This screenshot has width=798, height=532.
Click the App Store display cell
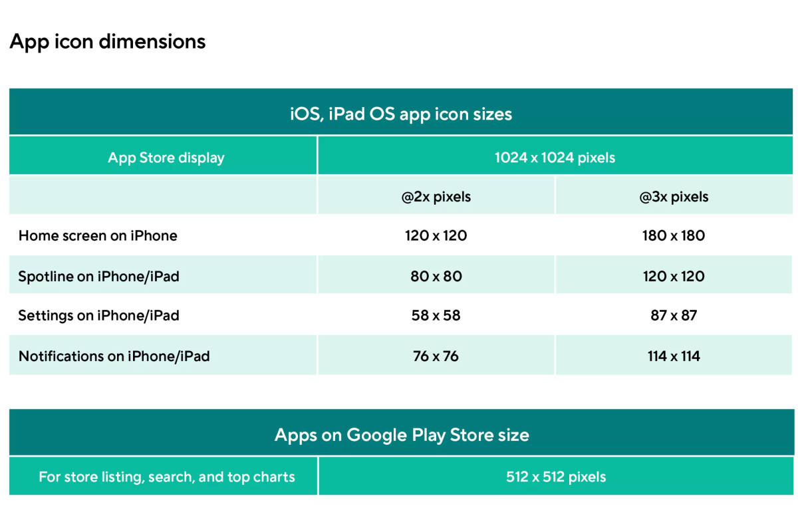[166, 158]
